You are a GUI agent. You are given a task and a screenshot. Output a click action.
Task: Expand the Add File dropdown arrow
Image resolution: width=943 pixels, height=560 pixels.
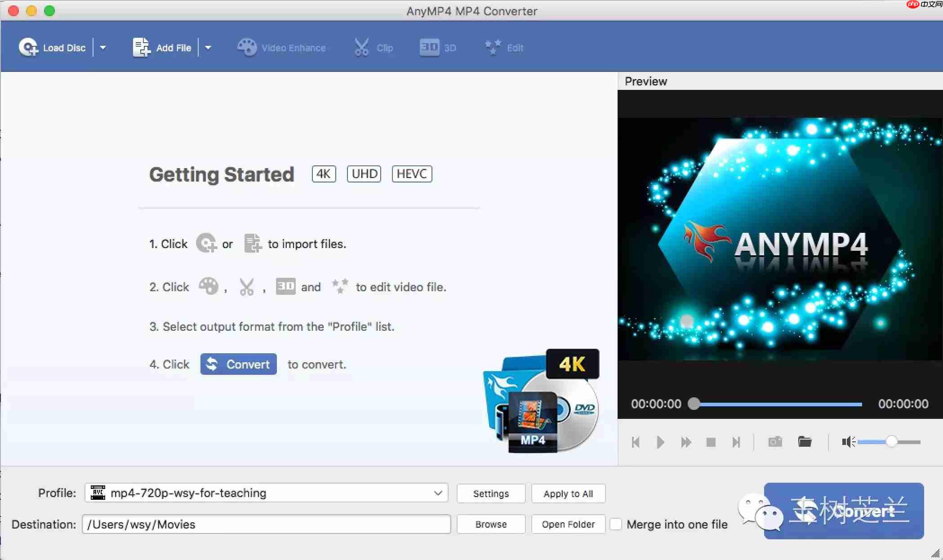(x=208, y=48)
